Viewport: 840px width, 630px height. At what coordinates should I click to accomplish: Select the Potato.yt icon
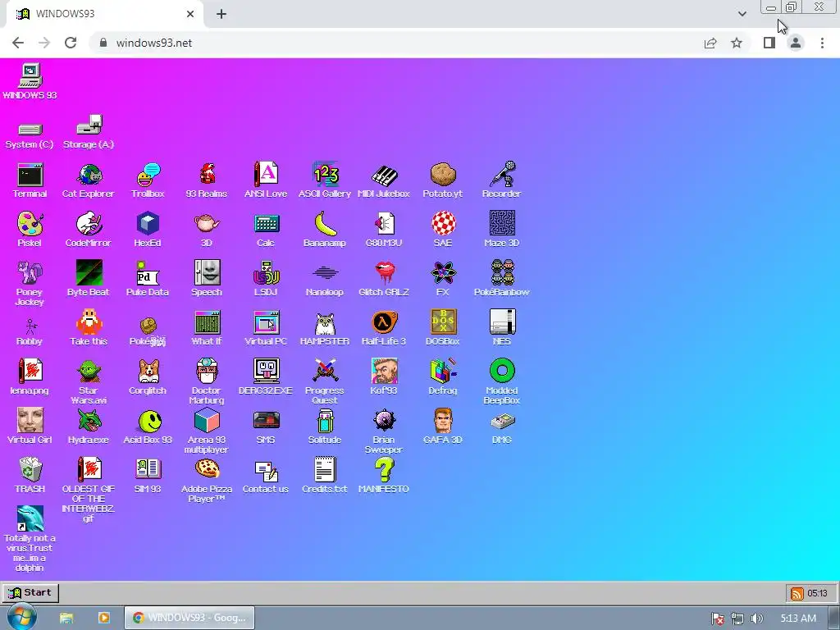(442, 180)
